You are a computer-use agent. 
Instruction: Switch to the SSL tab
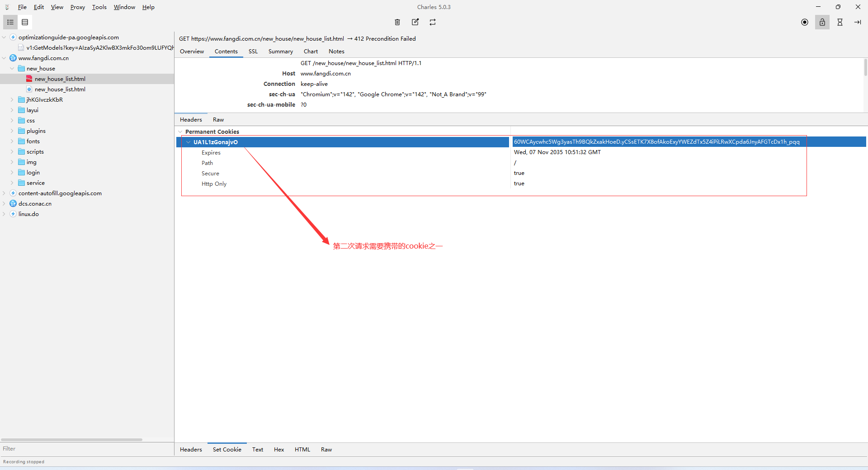coord(253,52)
